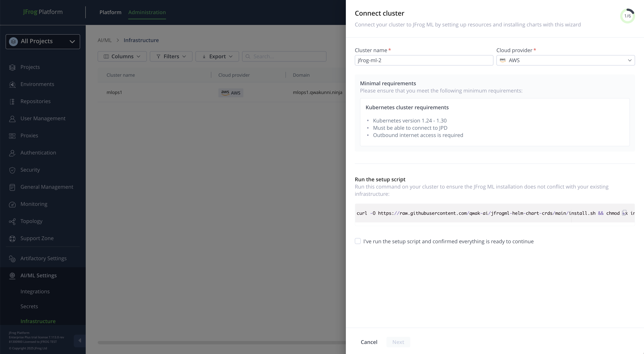
Task: Open the Columns dropdown
Action: point(122,56)
